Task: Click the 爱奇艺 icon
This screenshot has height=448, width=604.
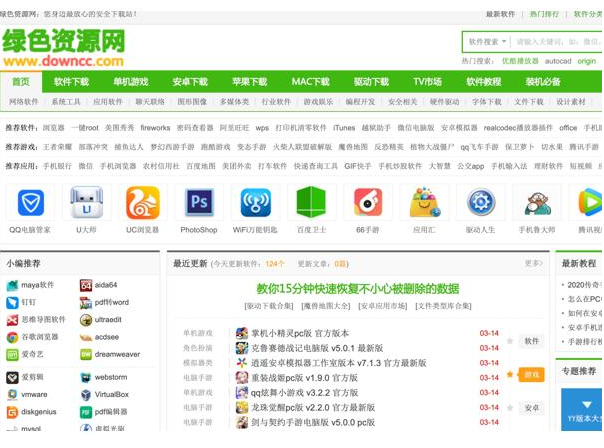Action: [x=12, y=355]
